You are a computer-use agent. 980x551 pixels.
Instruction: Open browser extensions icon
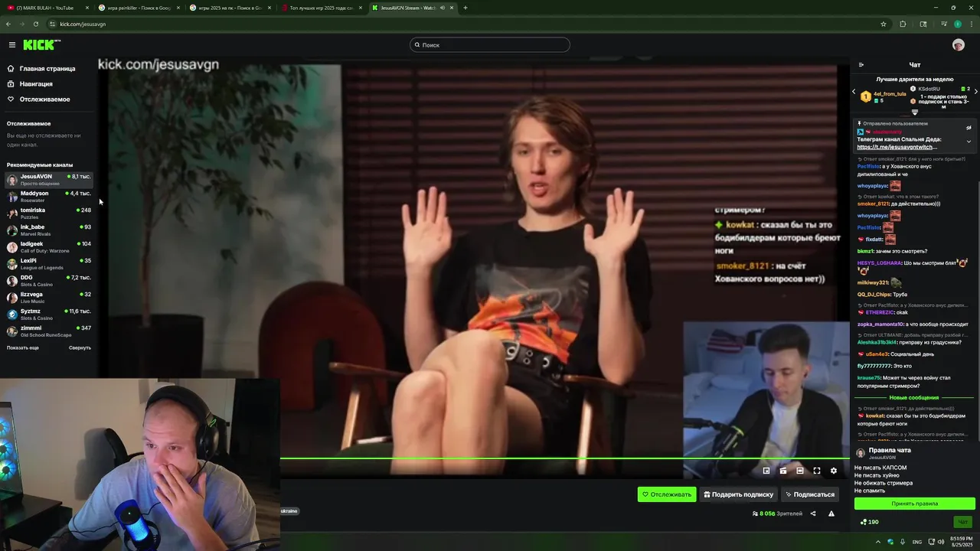(x=903, y=24)
